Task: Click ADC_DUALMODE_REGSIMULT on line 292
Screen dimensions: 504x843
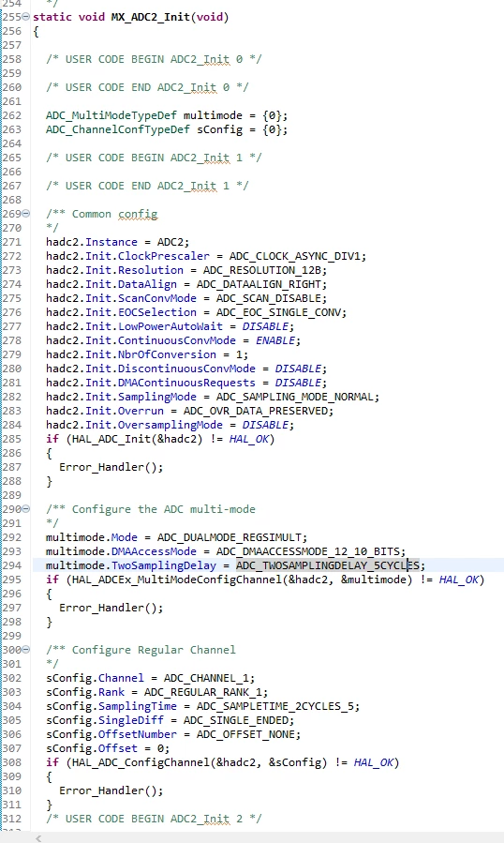Action: 230,537
